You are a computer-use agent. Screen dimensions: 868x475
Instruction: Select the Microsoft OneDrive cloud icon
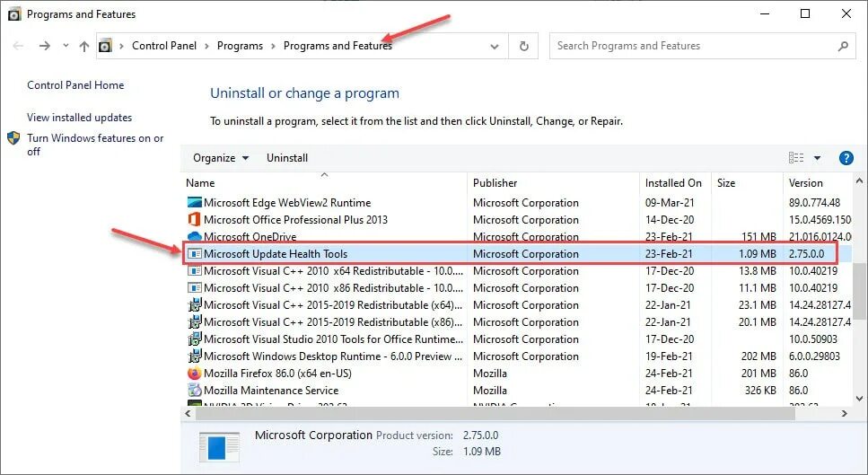(195, 237)
